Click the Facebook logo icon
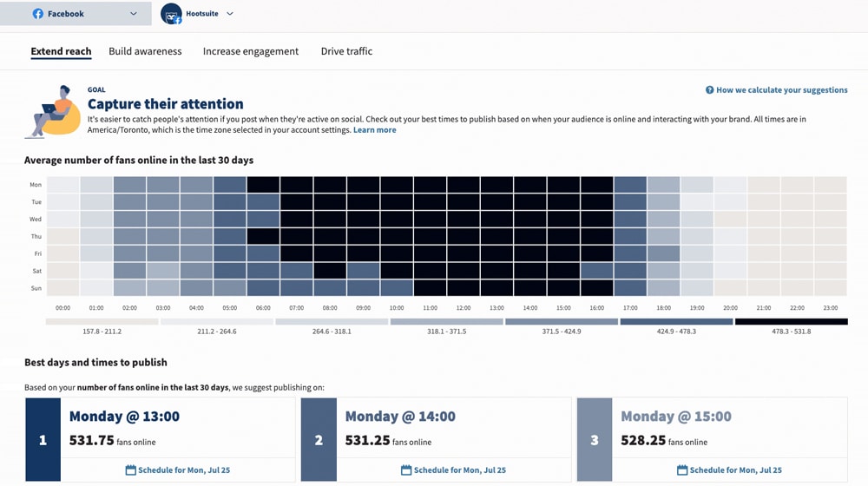This screenshot has width=868, height=486. [38, 14]
